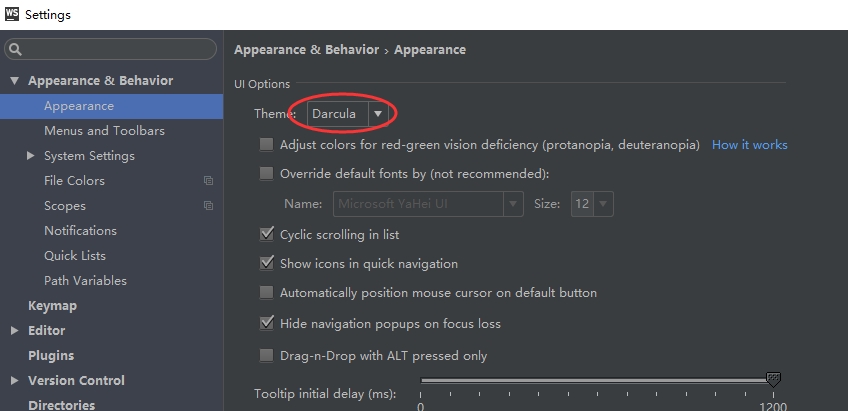Collapse the Appearance & Behavior tree section
This screenshot has height=411, width=848.
pyautogui.click(x=15, y=81)
